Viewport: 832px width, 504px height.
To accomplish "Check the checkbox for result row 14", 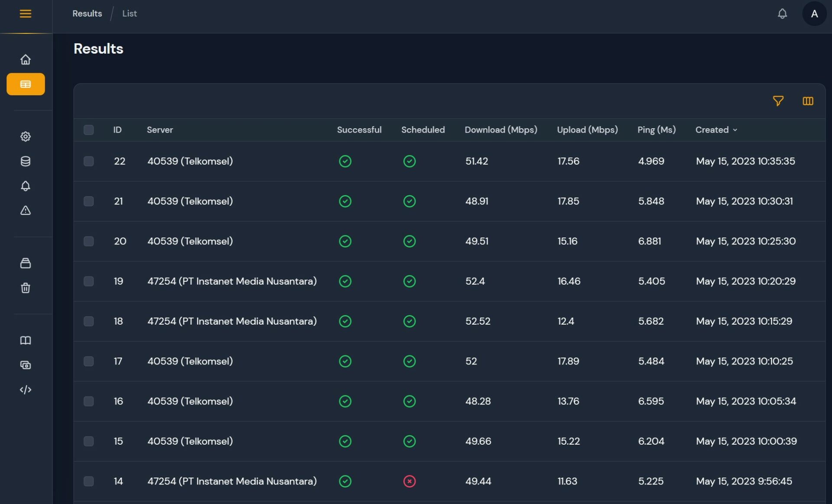I will [x=89, y=481].
